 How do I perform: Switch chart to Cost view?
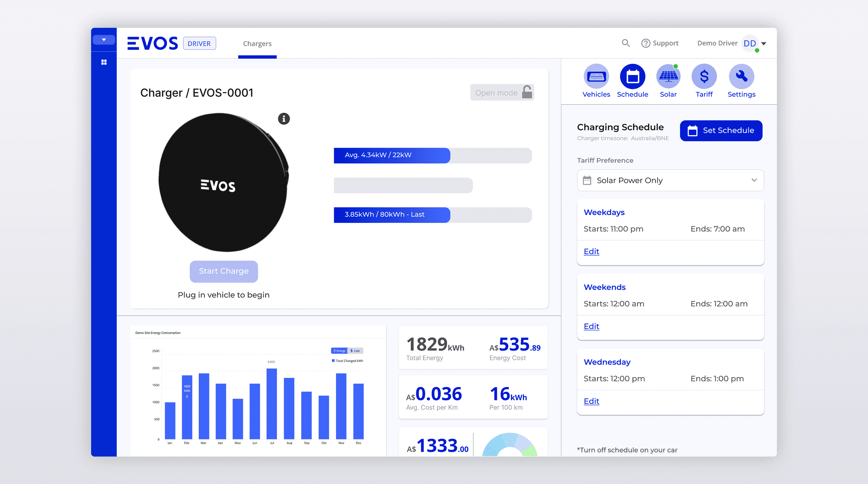[355, 351]
